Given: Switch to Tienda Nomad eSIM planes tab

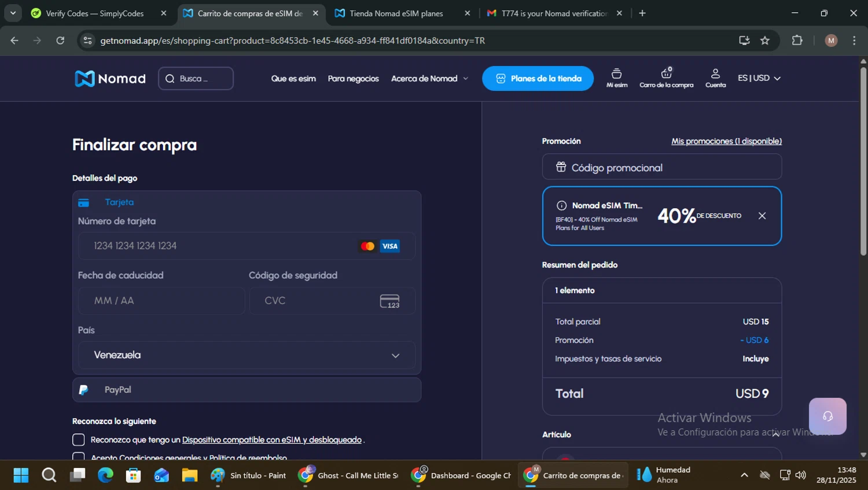Looking at the screenshot, I should [396, 13].
